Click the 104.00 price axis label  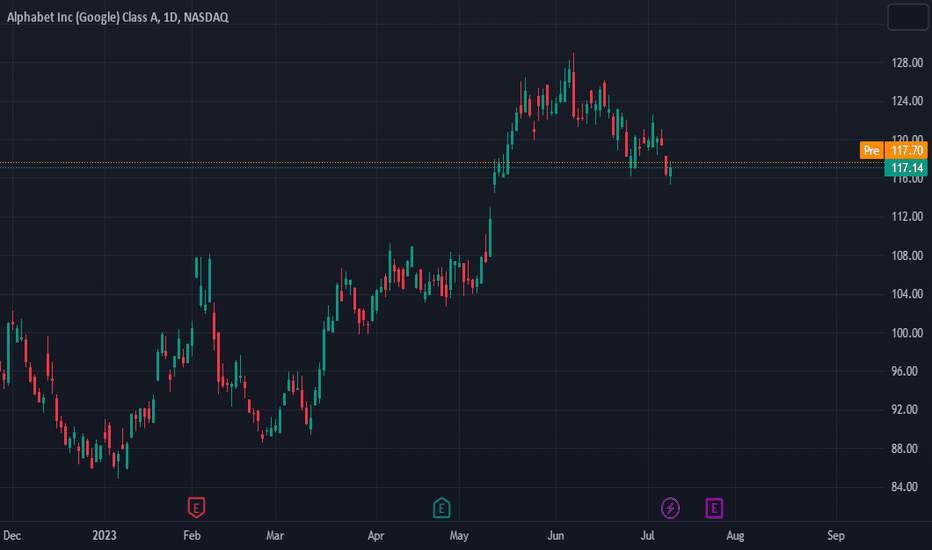coord(907,294)
